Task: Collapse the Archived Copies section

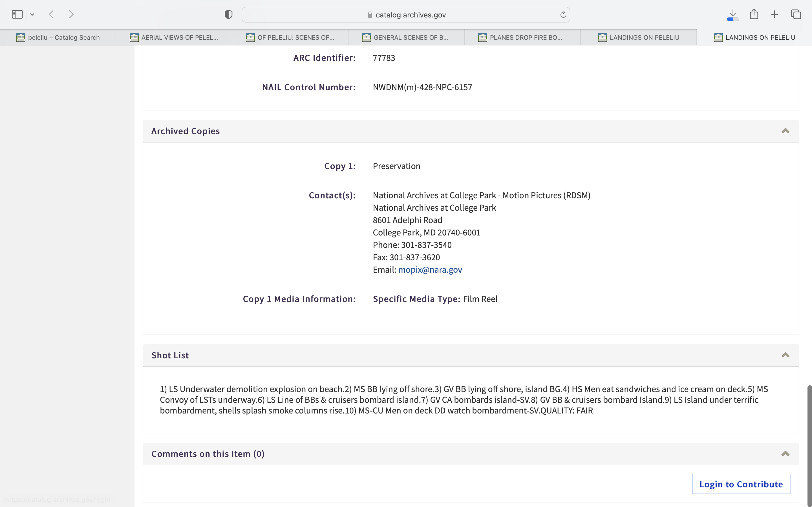Action: point(785,131)
